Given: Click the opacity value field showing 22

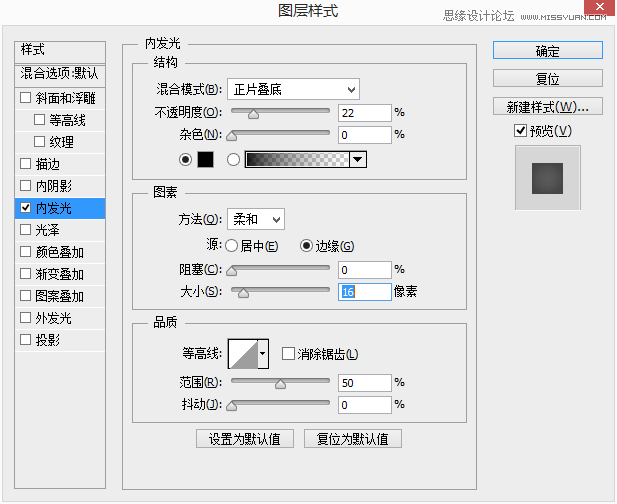Looking at the screenshot, I should [x=365, y=113].
